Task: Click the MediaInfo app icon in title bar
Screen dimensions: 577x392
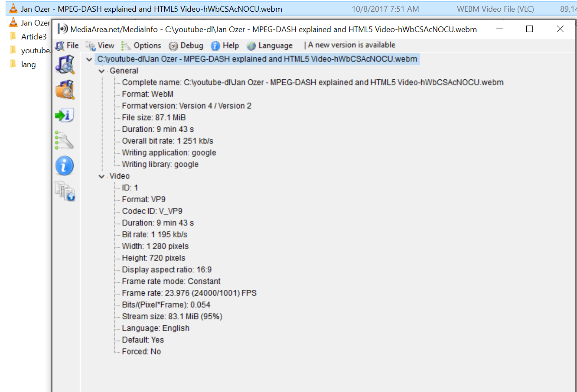Action: tap(63, 29)
